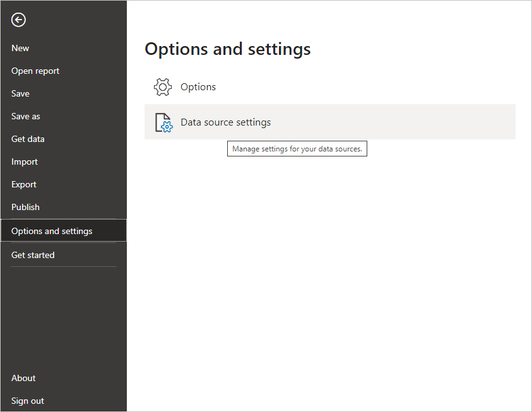Click the data sources tooltip text
The height and width of the screenshot is (412, 532).
297,148
